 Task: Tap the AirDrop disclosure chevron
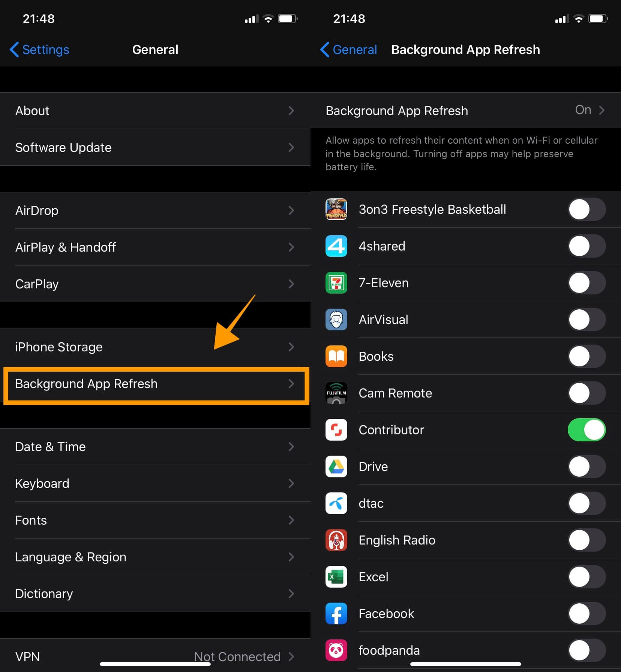click(x=291, y=210)
